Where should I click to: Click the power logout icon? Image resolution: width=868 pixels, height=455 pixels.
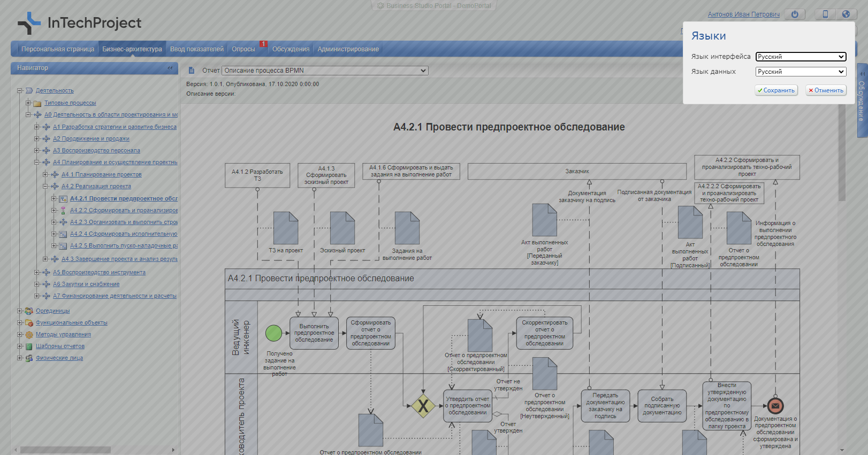point(795,14)
